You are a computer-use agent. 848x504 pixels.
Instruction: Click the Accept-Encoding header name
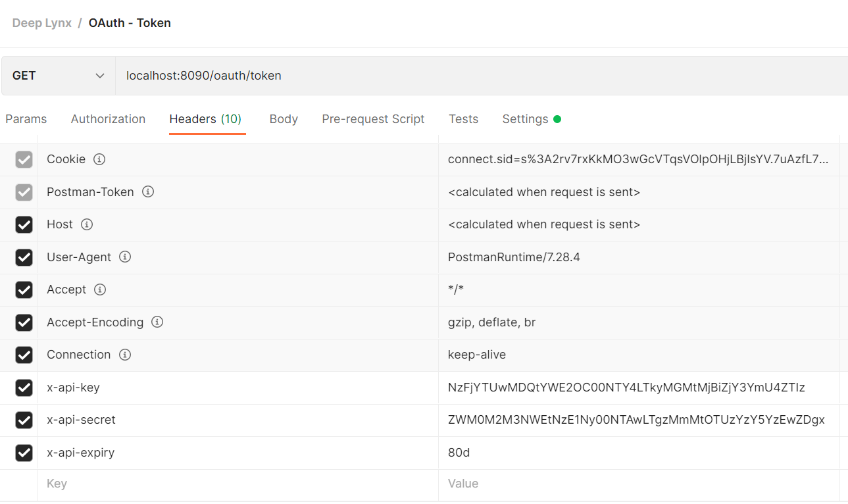point(95,322)
